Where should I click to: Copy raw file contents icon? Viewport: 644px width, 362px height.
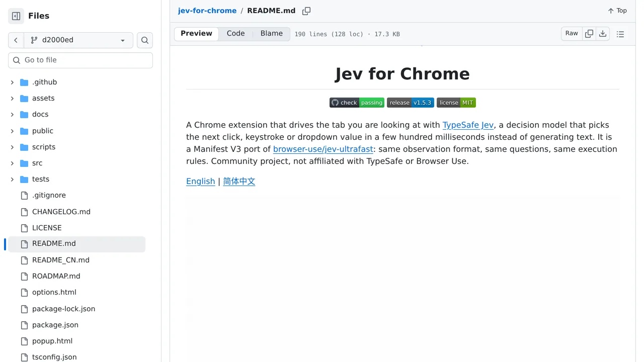tap(589, 34)
